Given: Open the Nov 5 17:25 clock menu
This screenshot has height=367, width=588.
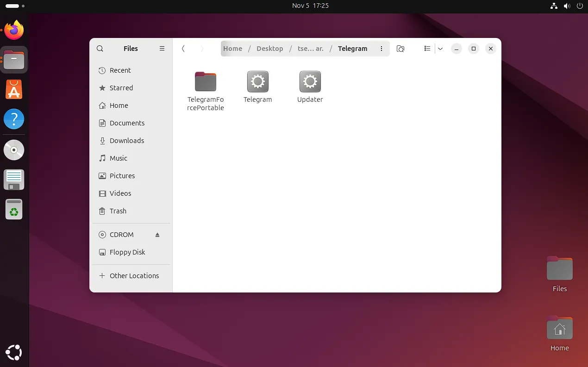Looking at the screenshot, I should [x=310, y=6].
